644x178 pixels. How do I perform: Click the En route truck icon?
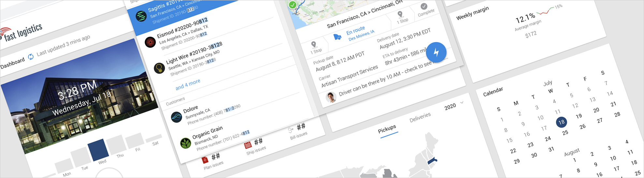coord(337,37)
